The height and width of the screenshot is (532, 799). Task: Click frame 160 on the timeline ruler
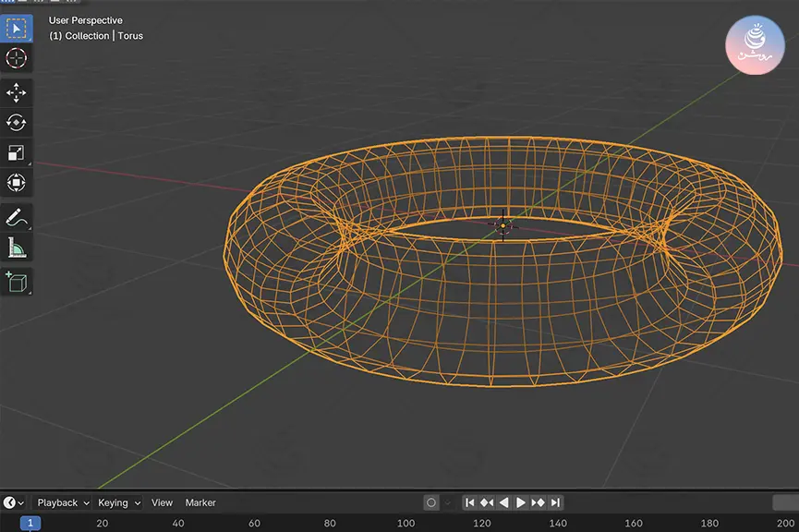point(634,524)
